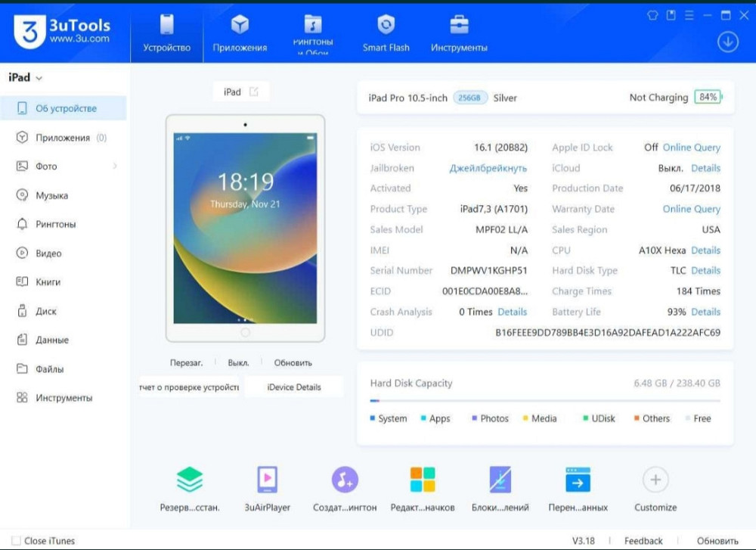The width and height of the screenshot is (756, 550).
Task: Open the backup/restore tool icon
Action: point(190,479)
